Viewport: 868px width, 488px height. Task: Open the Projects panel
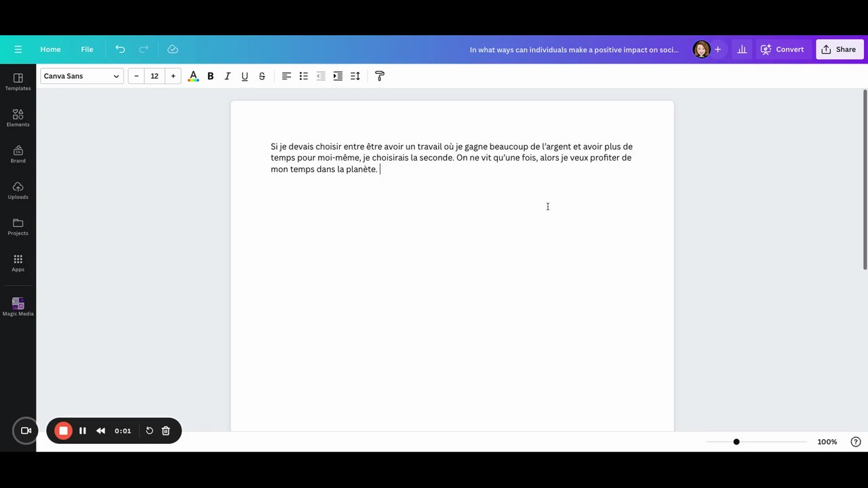[18, 227]
